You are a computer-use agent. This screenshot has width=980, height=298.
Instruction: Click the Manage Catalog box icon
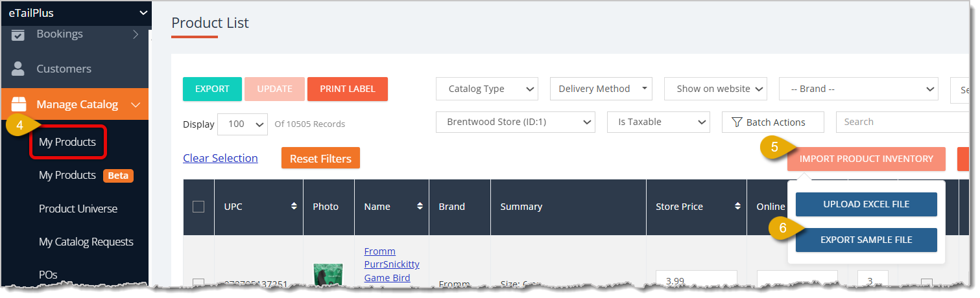19,104
